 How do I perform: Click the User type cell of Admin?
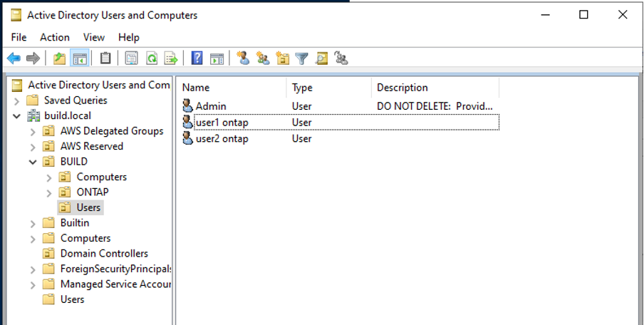point(301,106)
